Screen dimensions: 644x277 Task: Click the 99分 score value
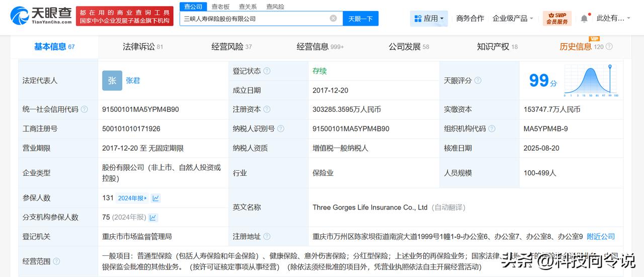click(x=543, y=81)
